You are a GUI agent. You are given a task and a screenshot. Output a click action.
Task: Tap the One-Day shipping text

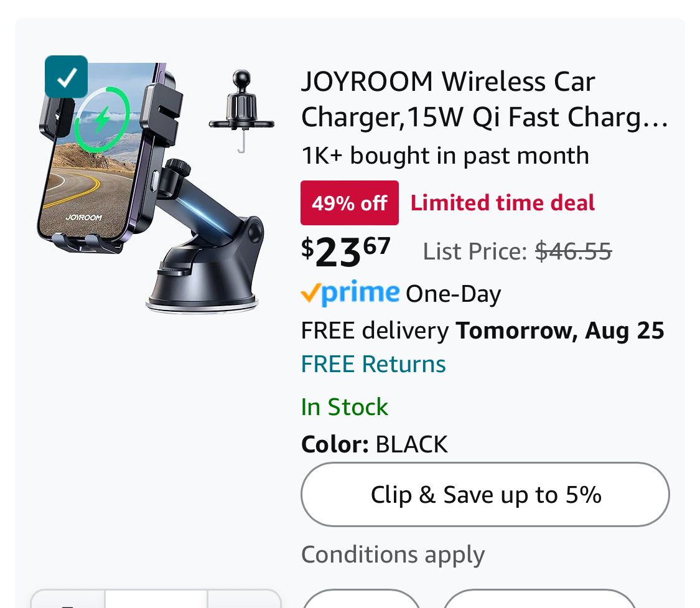tap(453, 294)
